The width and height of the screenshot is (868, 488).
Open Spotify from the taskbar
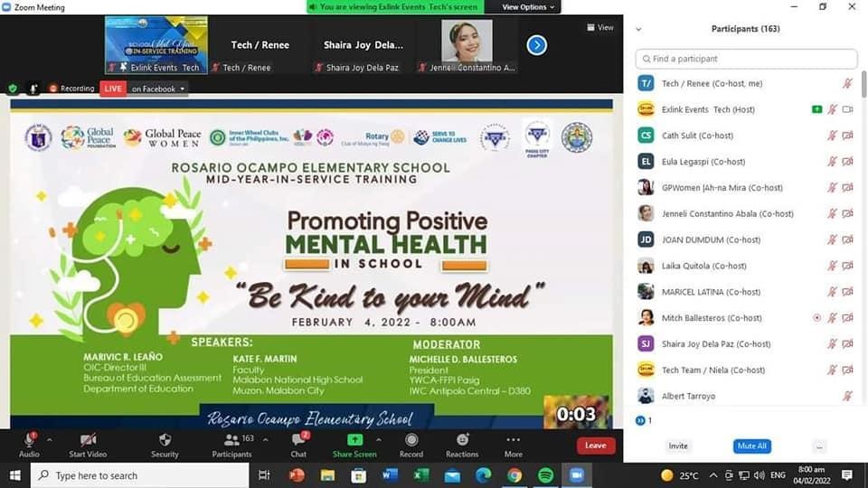pyautogui.click(x=545, y=475)
